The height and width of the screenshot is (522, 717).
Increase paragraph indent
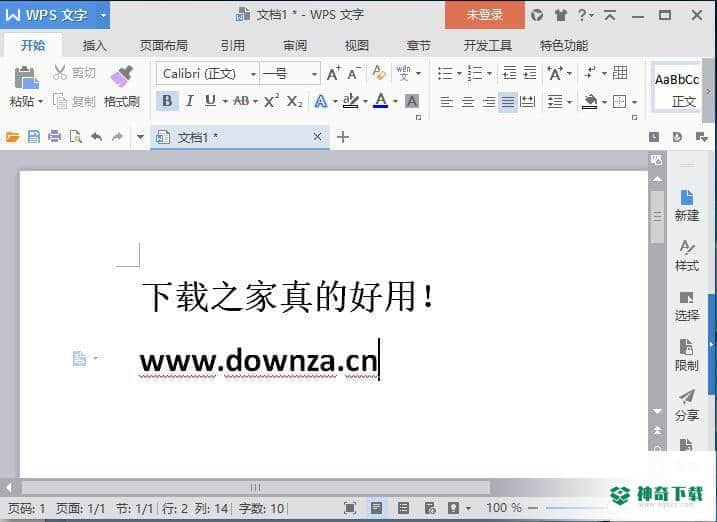[x=530, y=73]
